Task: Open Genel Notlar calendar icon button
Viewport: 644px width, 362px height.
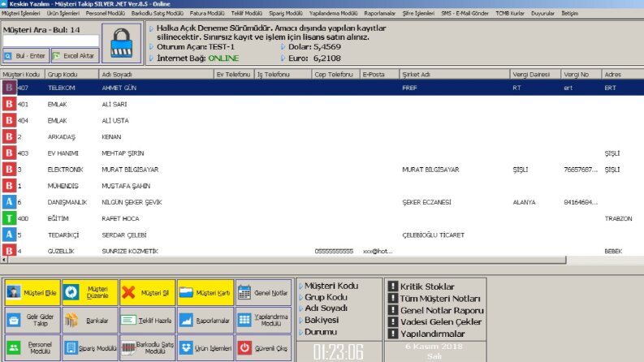Action: click(x=263, y=293)
